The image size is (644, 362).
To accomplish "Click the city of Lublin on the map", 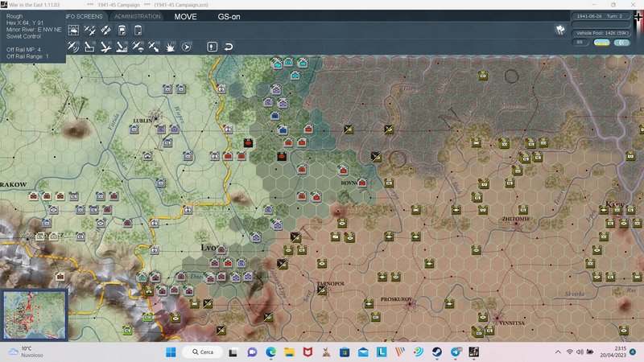I will pos(155,117).
